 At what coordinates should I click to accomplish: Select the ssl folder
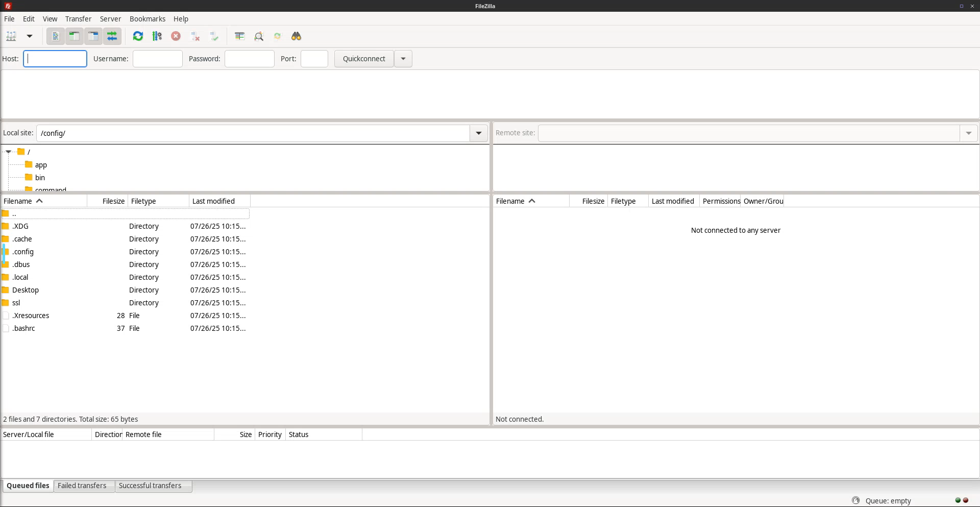(126, 303)
